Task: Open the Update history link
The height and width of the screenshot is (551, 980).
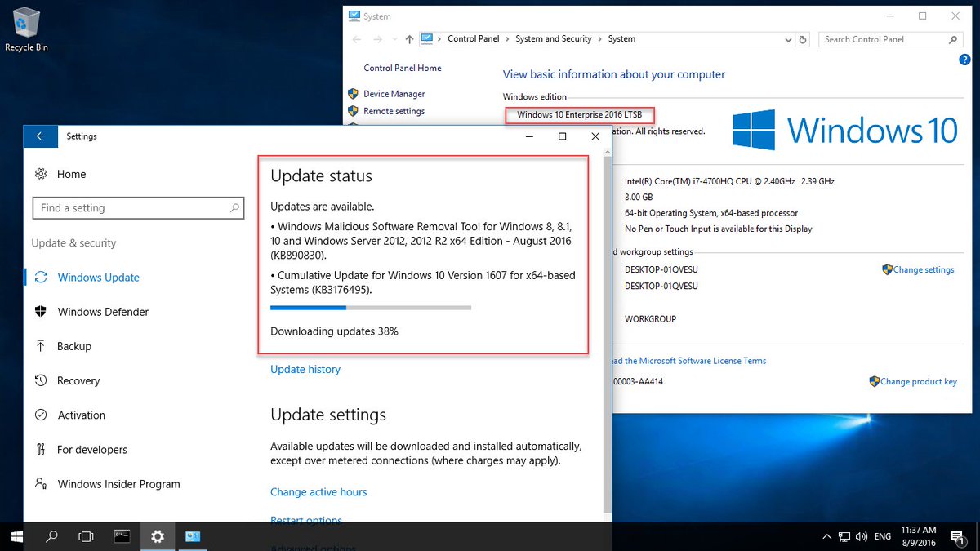Action: click(x=305, y=370)
